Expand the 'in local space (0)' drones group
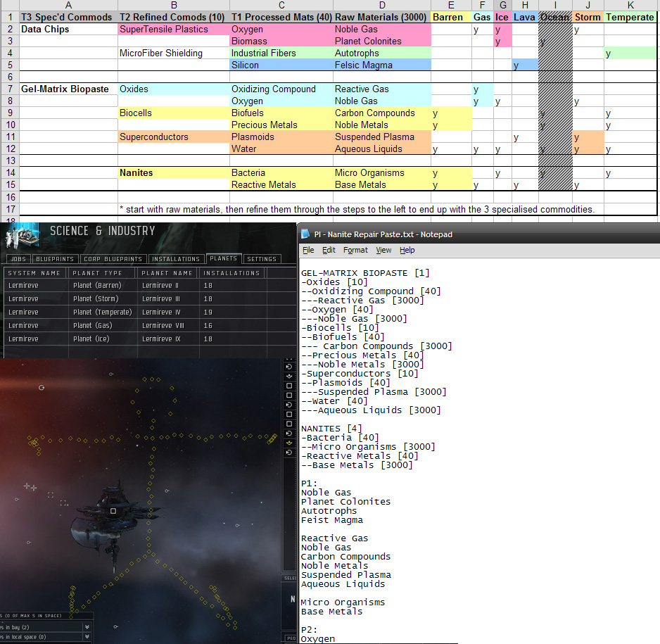 coord(87,636)
